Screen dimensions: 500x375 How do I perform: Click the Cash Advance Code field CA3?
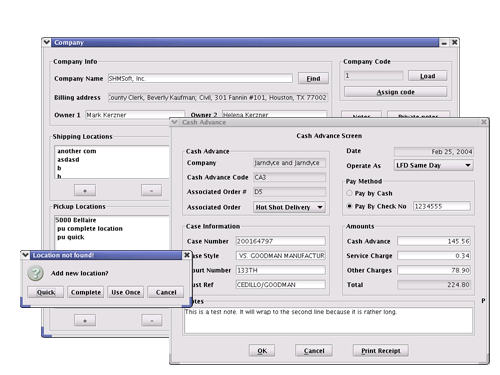289,177
